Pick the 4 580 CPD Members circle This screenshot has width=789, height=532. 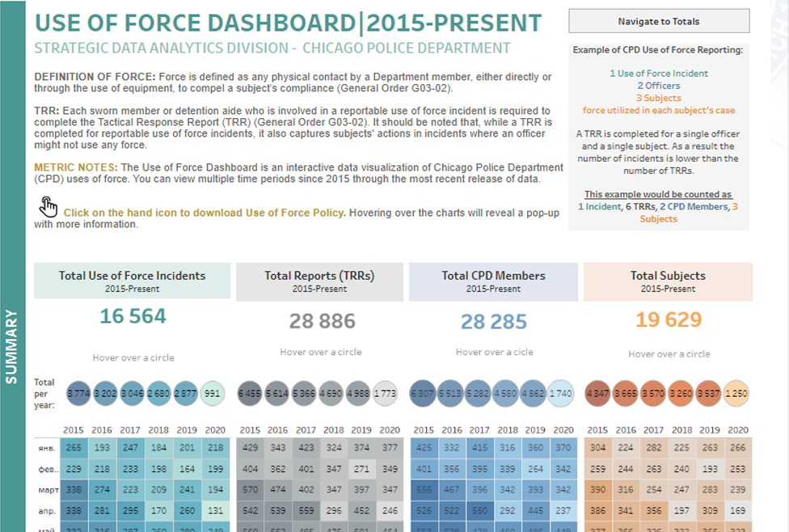[x=505, y=394]
